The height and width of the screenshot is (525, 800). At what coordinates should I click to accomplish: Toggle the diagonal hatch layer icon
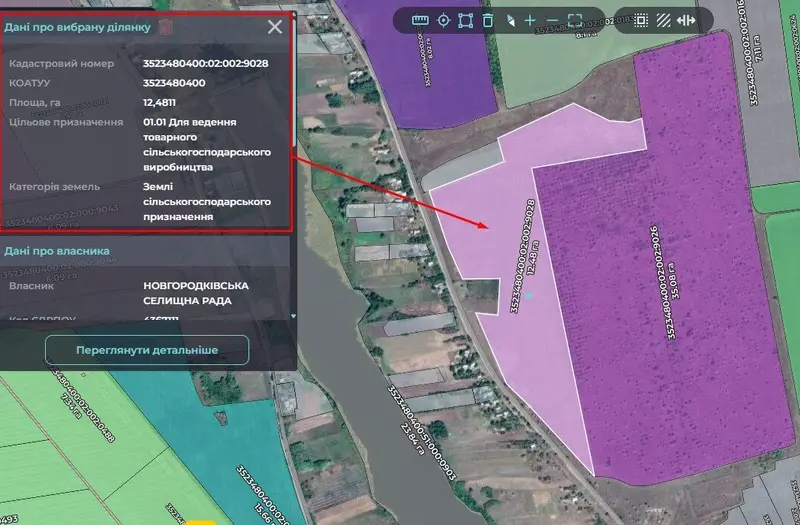(x=663, y=20)
